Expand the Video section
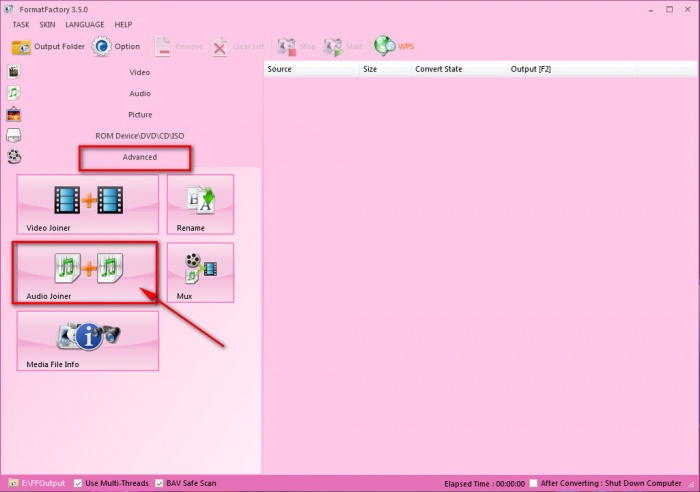 [x=140, y=72]
